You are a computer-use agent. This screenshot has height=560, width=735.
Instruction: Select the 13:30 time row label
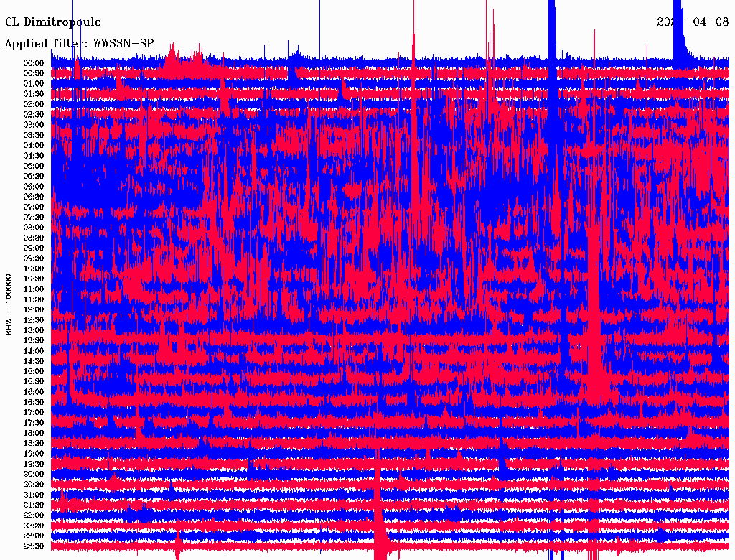point(34,340)
